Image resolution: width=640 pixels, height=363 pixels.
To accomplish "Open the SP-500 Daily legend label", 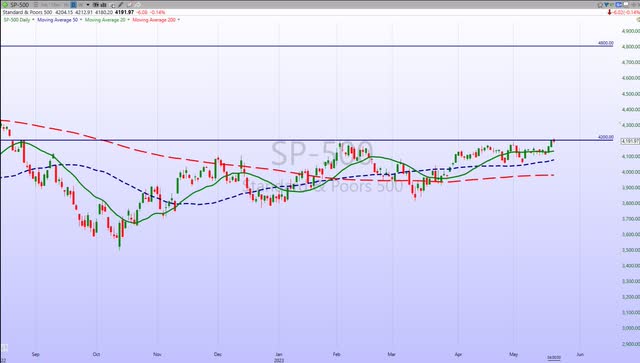I will [17, 20].
